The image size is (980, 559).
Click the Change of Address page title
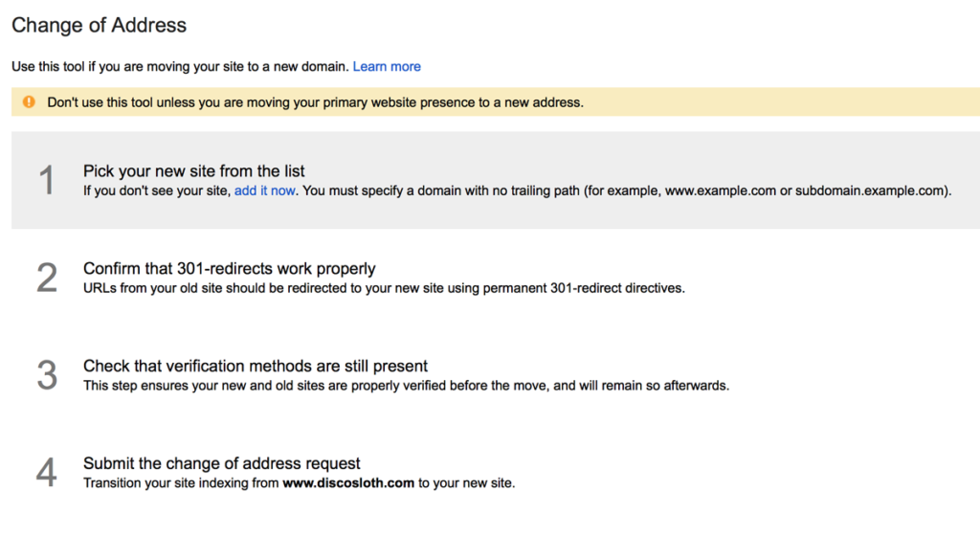pyautogui.click(x=99, y=25)
